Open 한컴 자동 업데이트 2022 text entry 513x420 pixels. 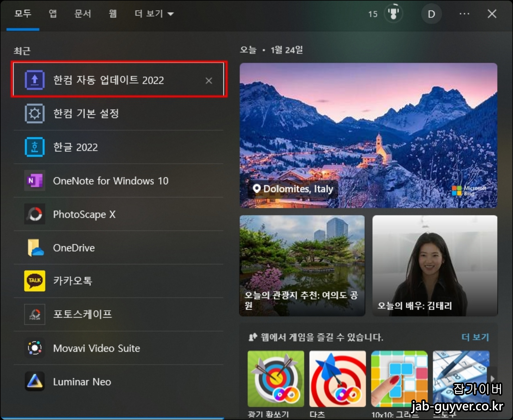(x=109, y=80)
